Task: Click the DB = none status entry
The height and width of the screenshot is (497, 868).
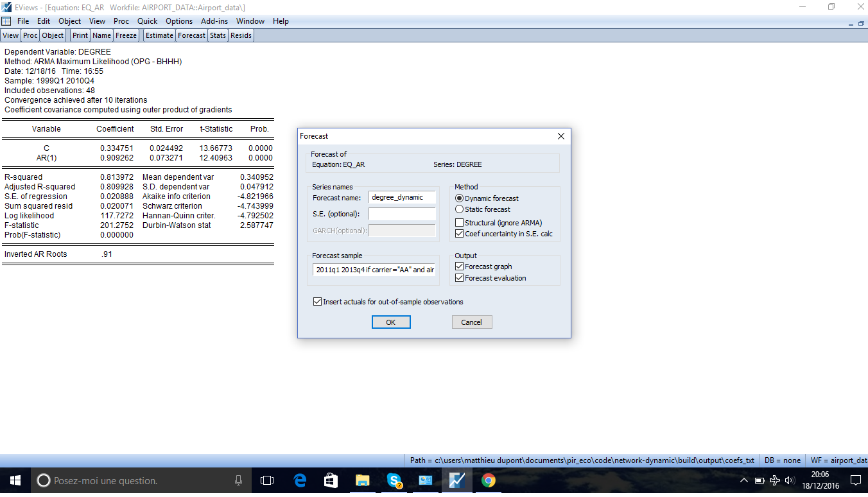Action: (783, 460)
